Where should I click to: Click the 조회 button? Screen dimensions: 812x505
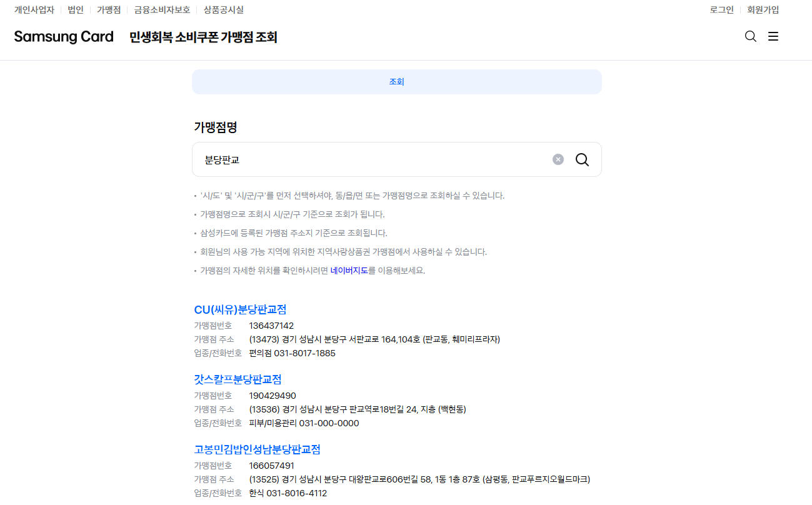[397, 82]
